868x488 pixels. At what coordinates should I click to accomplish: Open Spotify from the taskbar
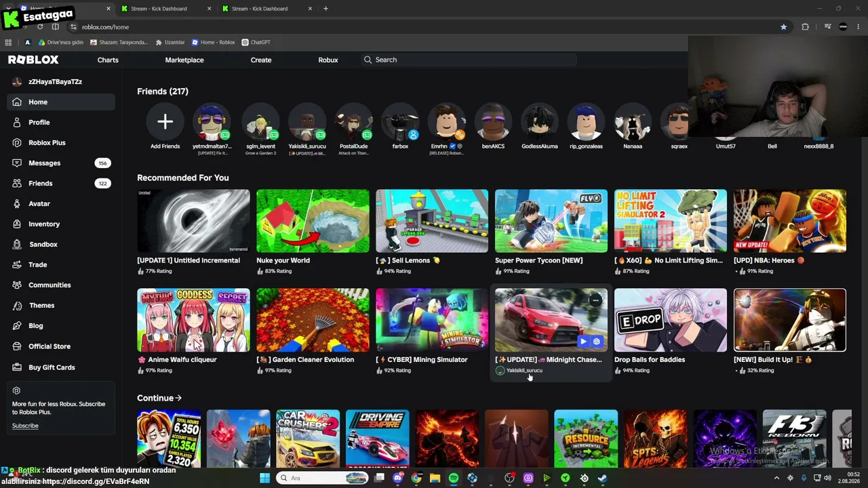[x=454, y=478]
